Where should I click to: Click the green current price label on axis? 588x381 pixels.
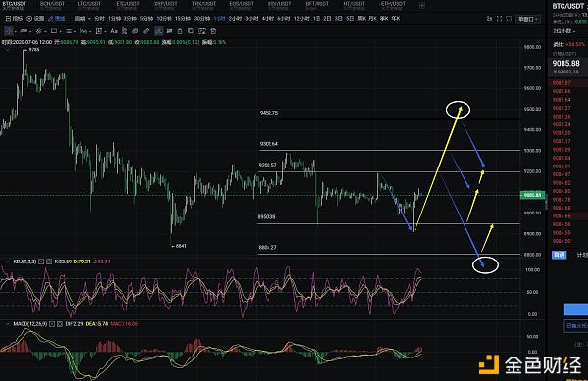(x=532, y=195)
